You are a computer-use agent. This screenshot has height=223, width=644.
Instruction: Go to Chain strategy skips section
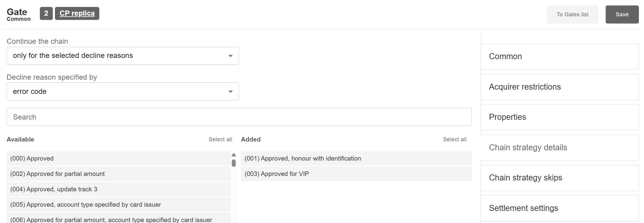[559, 178]
